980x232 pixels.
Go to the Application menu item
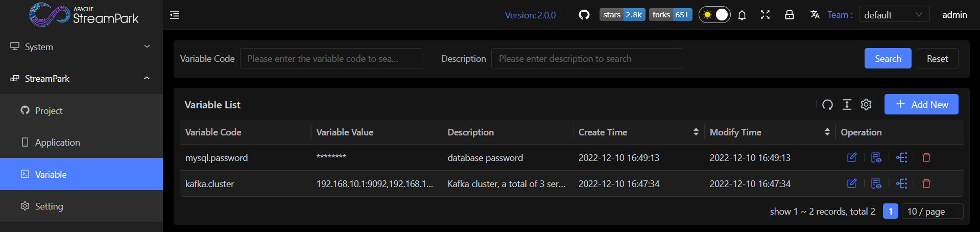coord(57,142)
